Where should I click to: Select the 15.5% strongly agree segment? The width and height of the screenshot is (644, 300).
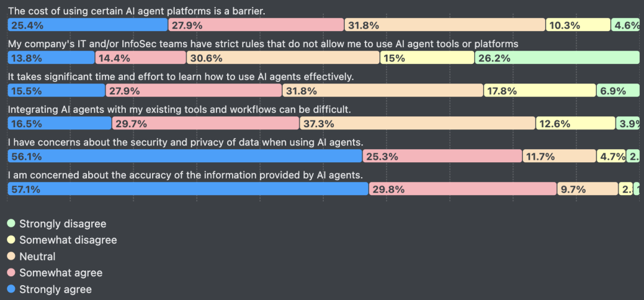point(57,91)
